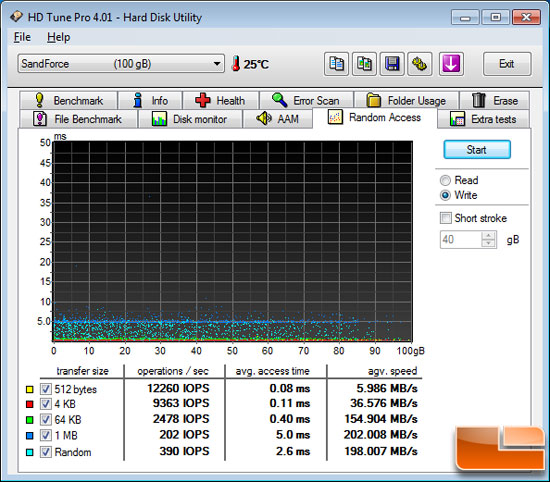Click the Start button
This screenshot has height=482, width=550.
pos(477,150)
